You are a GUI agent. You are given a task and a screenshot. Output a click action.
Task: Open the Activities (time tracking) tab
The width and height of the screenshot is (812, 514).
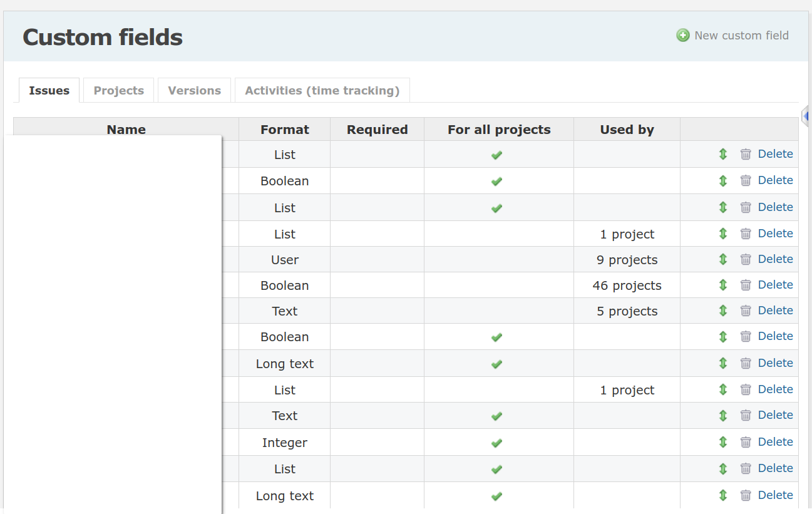(322, 90)
